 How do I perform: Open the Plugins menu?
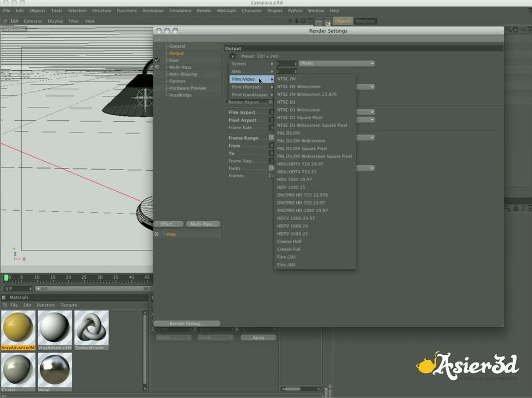point(275,11)
